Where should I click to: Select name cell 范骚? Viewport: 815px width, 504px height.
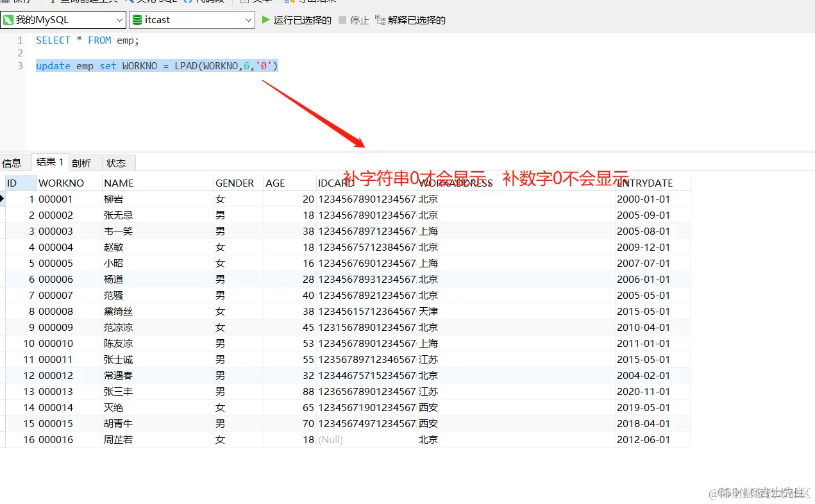tap(158, 295)
